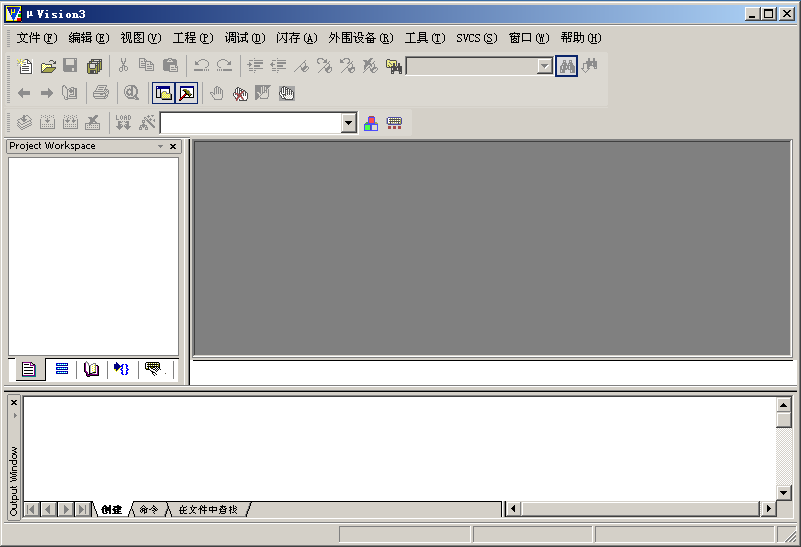Disable all breakpoints icon
The width and height of the screenshot is (801, 547).
[287, 93]
